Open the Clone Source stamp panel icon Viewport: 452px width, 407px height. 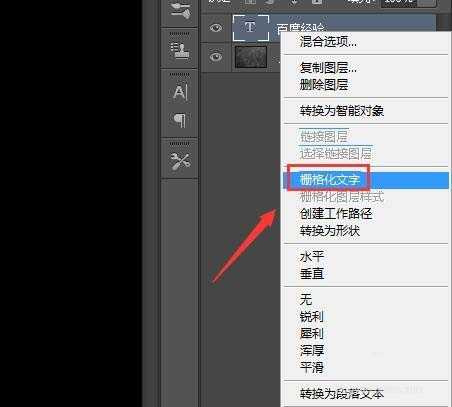point(180,51)
